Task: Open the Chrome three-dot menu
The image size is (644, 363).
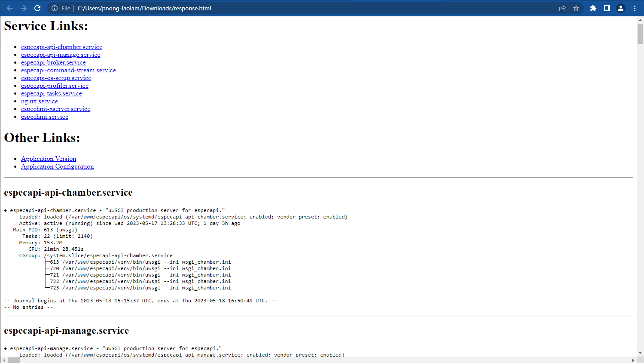Action: tap(635, 8)
